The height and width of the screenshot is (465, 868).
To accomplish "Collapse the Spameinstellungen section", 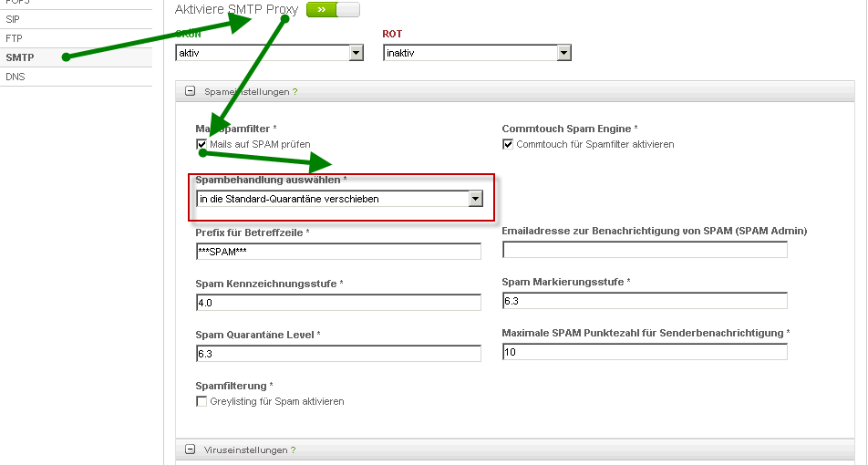I will [190, 91].
